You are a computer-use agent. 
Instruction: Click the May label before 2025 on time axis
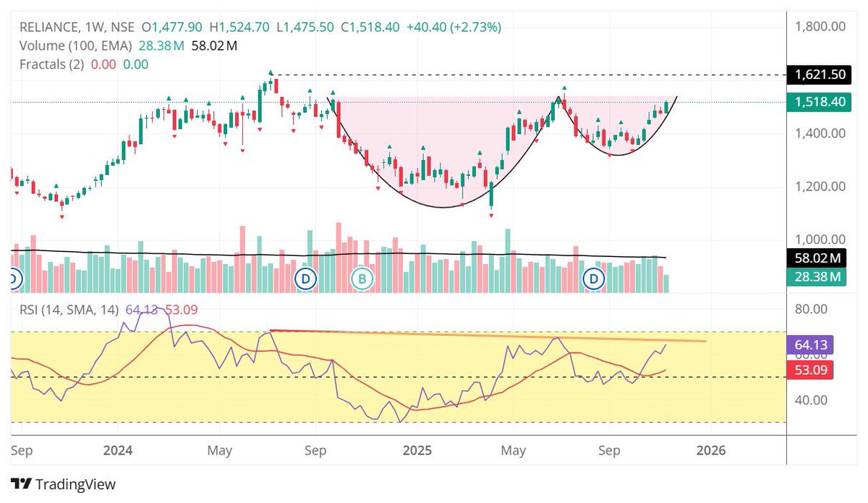220,451
